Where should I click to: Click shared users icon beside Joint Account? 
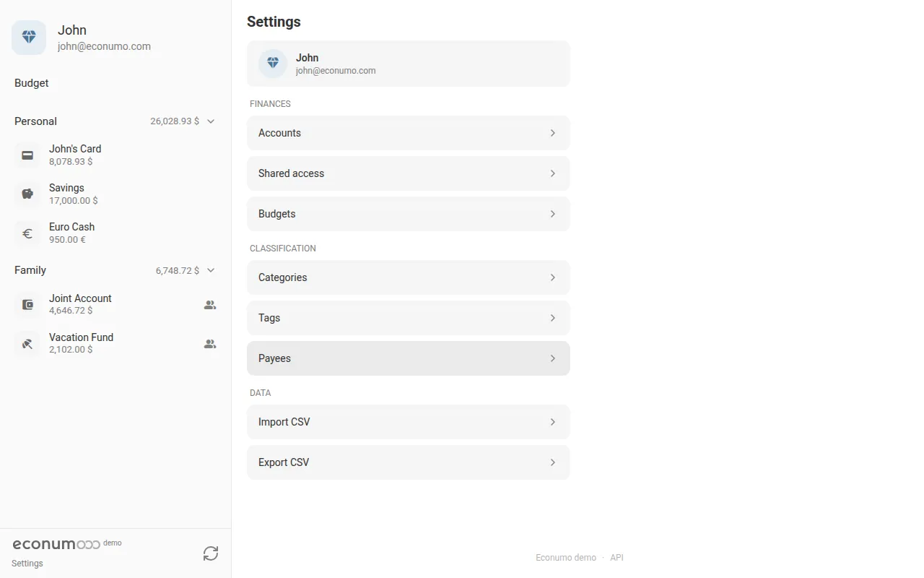pyautogui.click(x=210, y=305)
